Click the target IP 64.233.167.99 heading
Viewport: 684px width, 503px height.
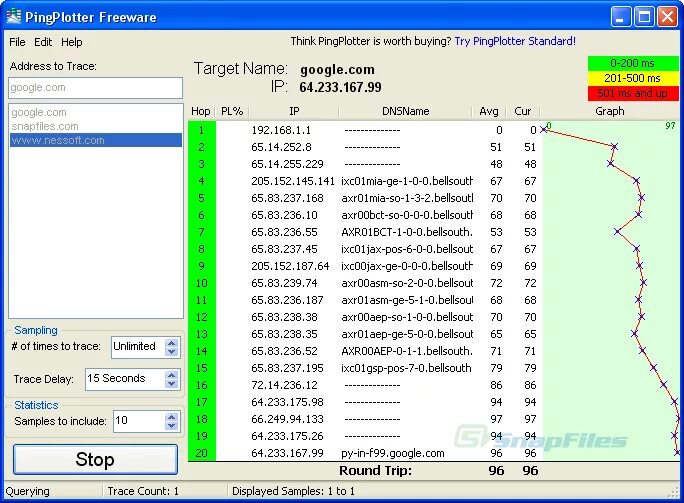(340, 87)
